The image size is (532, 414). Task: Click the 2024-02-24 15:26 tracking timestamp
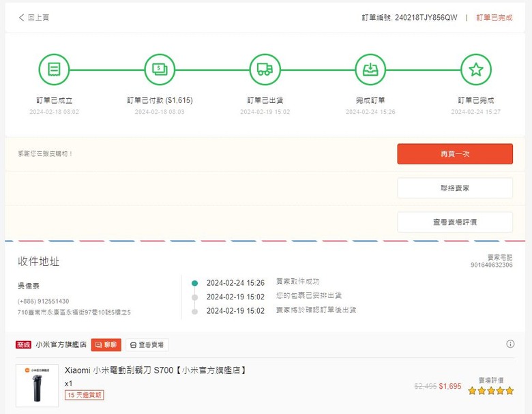click(x=235, y=283)
